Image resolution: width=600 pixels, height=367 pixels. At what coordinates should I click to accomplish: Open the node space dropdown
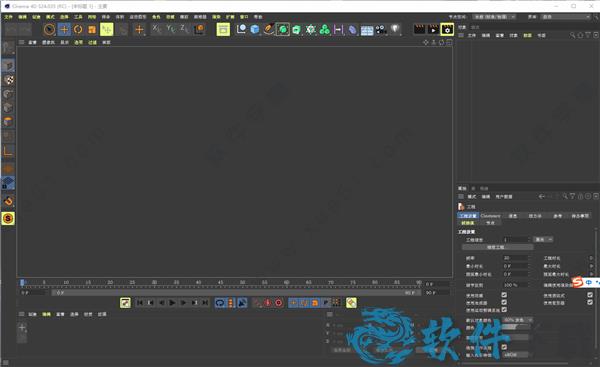pos(494,17)
